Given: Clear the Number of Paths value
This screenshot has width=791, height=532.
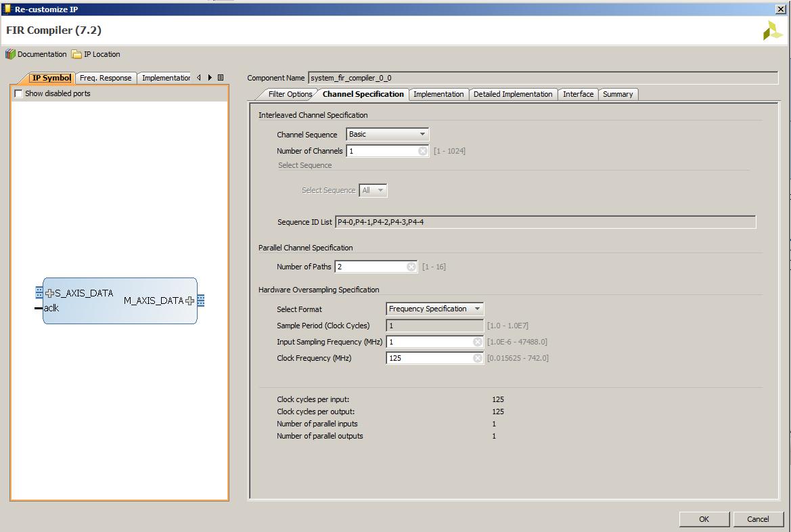Looking at the screenshot, I should [x=411, y=267].
